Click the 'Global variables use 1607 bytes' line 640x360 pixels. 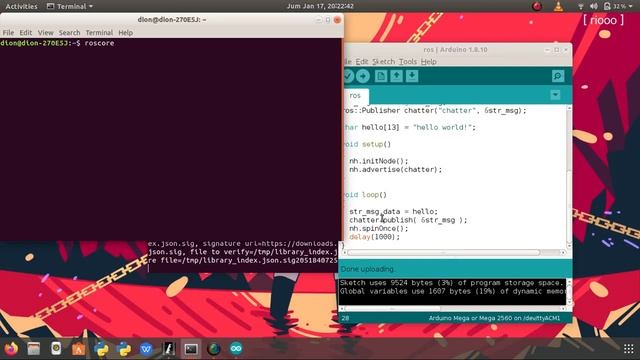click(x=452, y=291)
